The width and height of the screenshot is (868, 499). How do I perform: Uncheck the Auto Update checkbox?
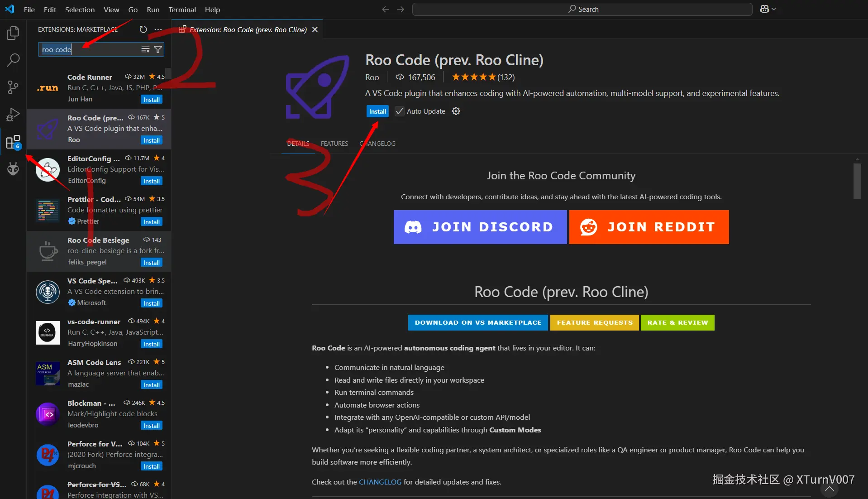[399, 111]
